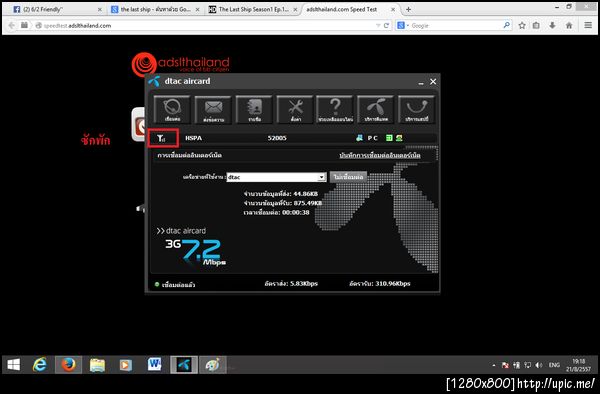600x394 pixels.
Task: Click the dtac aircard taskbar icon
Action: (184, 365)
